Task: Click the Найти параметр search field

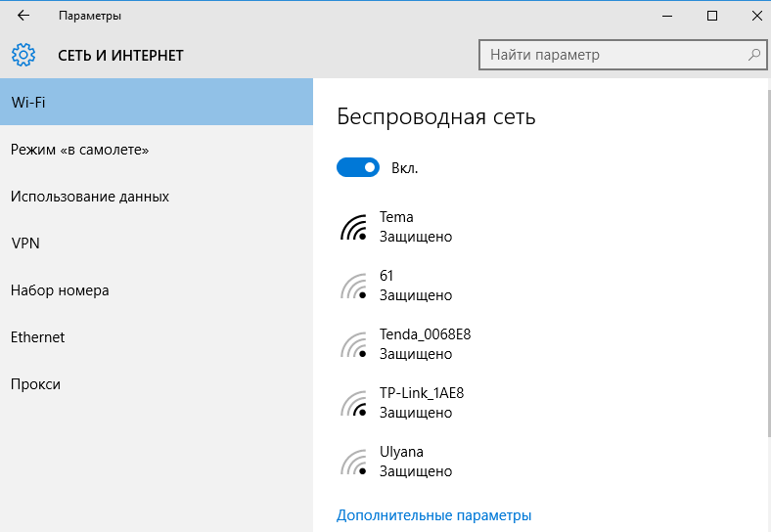Action: [x=622, y=55]
